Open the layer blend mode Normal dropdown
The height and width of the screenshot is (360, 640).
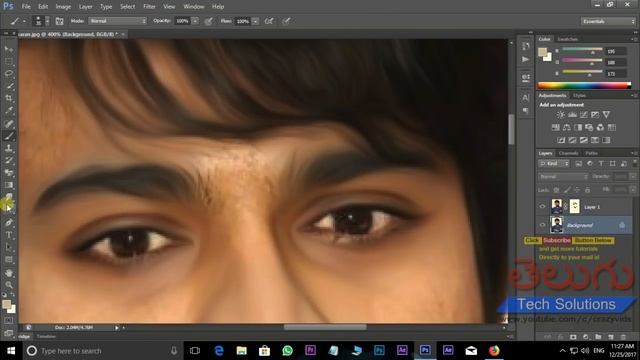(x=563, y=176)
